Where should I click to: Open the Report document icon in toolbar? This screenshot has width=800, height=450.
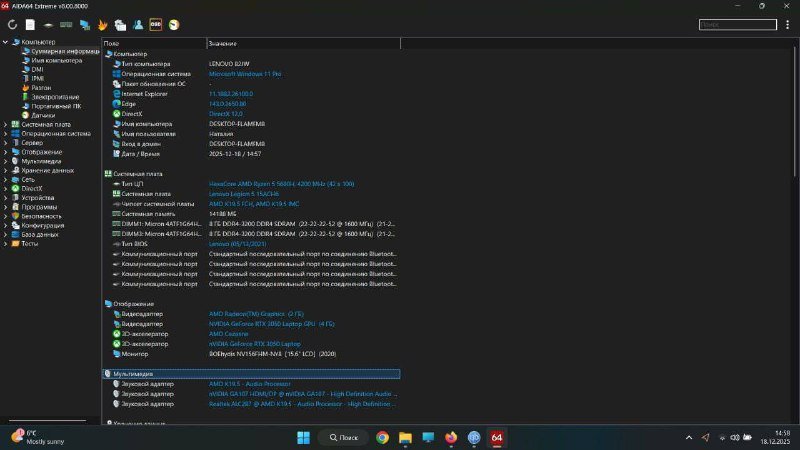point(30,24)
